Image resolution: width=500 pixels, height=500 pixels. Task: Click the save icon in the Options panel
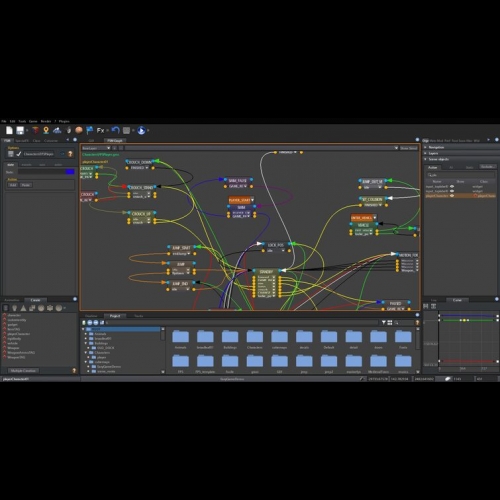(x=11, y=154)
